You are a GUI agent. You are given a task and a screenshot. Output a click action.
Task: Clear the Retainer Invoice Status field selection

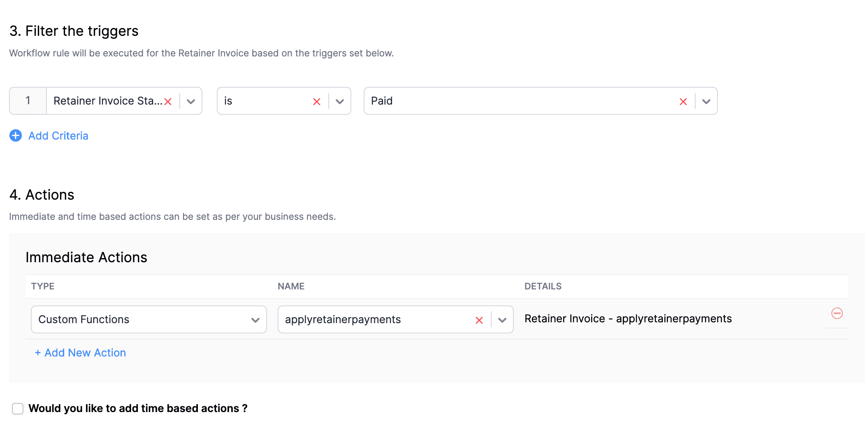pos(168,102)
